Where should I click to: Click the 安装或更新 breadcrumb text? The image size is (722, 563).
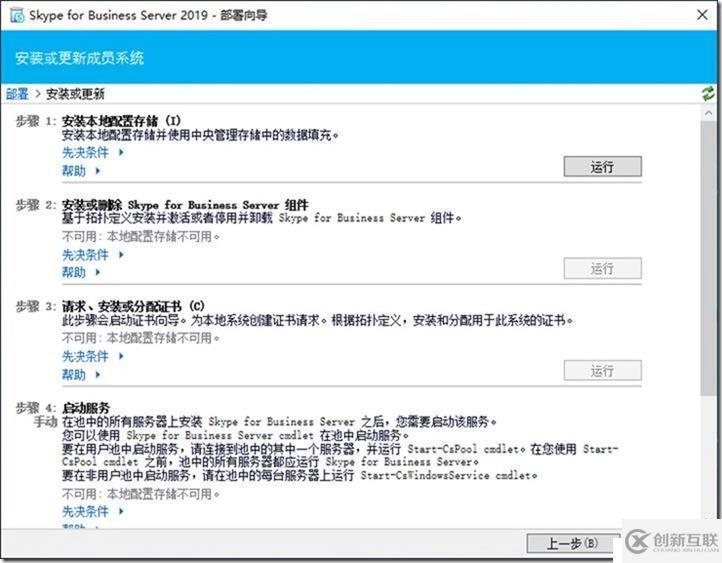75,94
